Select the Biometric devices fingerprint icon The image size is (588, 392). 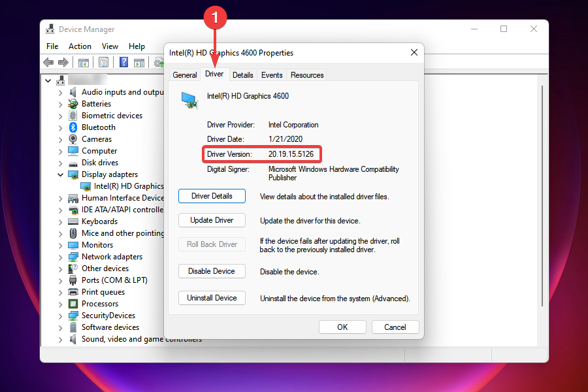73,116
